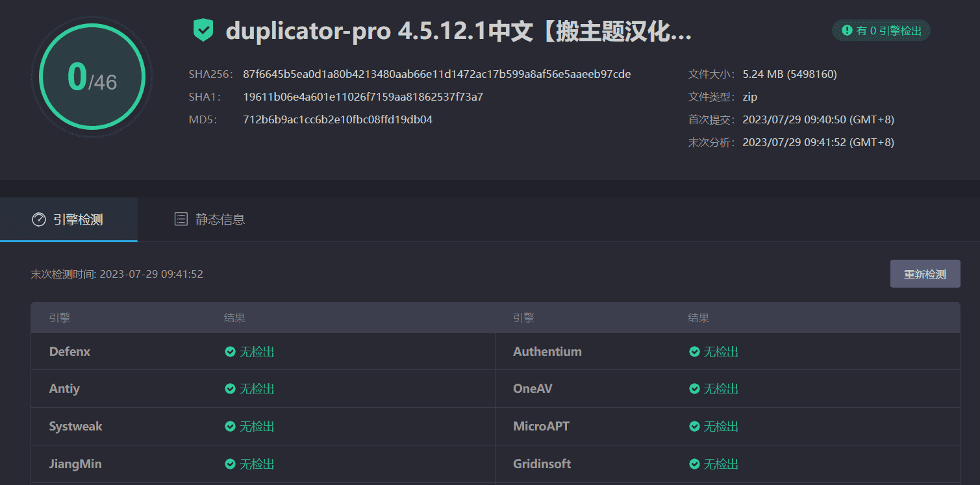Viewport: 980px width, 485px height.
Task: Click the green check icon in JiangMin row
Action: (230, 464)
